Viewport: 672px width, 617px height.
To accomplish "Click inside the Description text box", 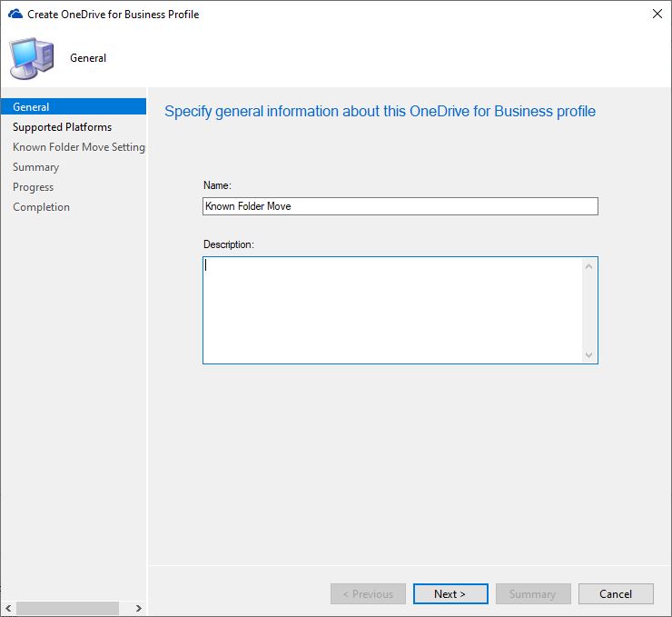I will click(x=392, y=310).
